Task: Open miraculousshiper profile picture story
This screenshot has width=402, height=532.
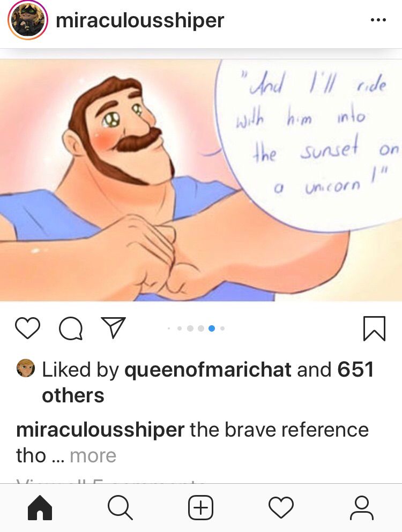Action: [x=28, y=20]
